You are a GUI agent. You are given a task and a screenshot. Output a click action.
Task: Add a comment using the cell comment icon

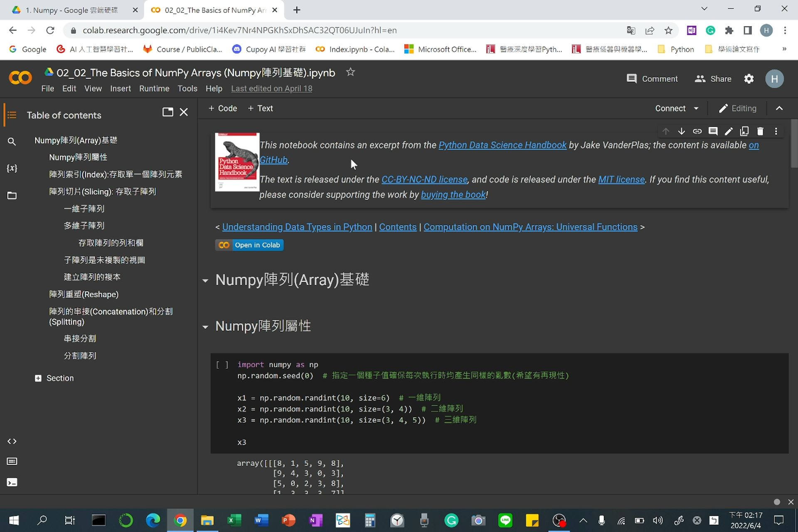pyautogui.click(x=713, y=131)
